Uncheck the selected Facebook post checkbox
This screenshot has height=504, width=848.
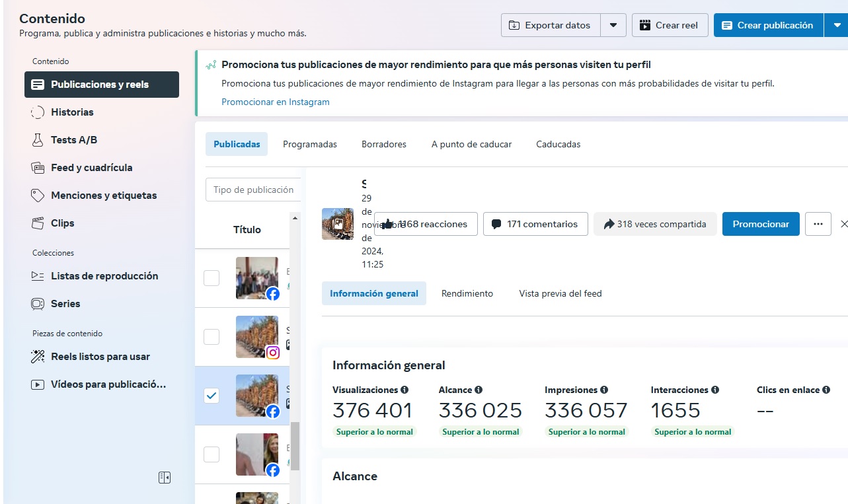[x=212, y=396]
